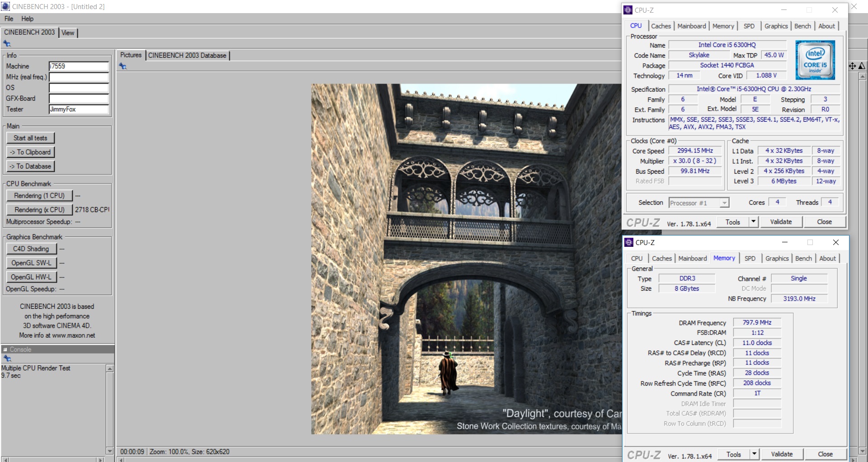Click the console scrollbar down arrow
This screenshot has height=462, width=868.
tap(109, 451)
